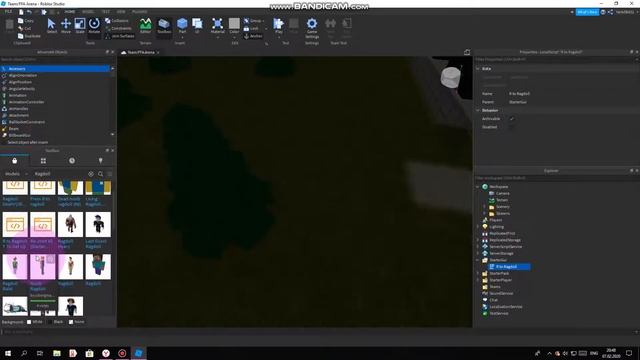The height and width of the screenshot is (360, 640).
Task: Insert a Part using the cube icon
Action: pyautogui.click(x=182, y=24)
